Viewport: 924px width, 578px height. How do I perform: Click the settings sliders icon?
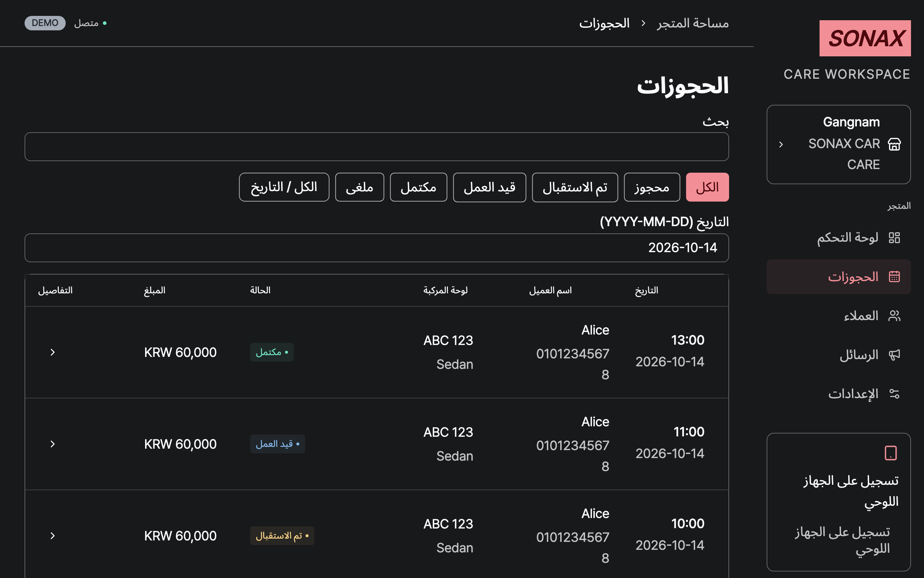[x=894, y=394]
